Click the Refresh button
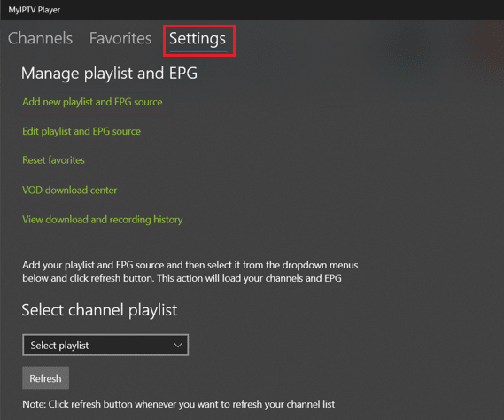 (46, 378)
